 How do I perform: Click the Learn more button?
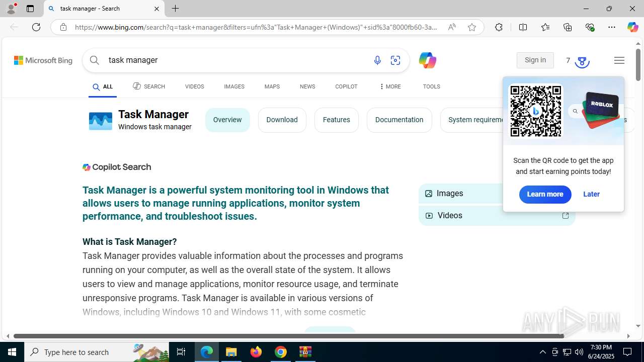[545, 195]
